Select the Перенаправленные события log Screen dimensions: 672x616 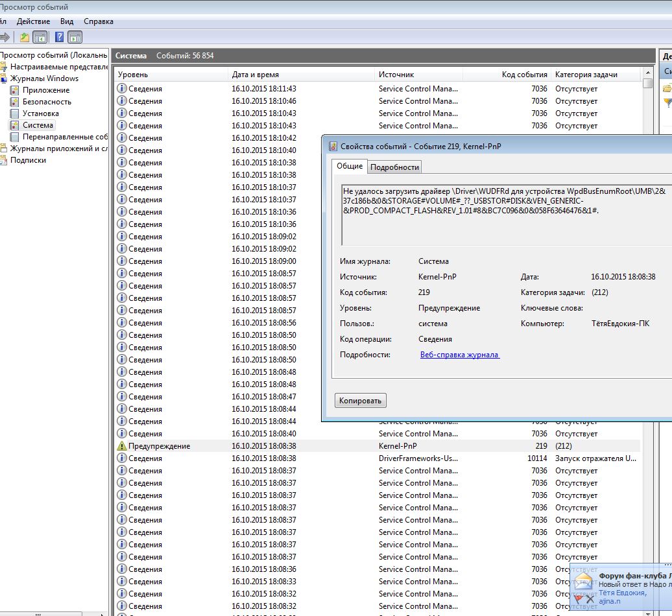pos(64,137)
